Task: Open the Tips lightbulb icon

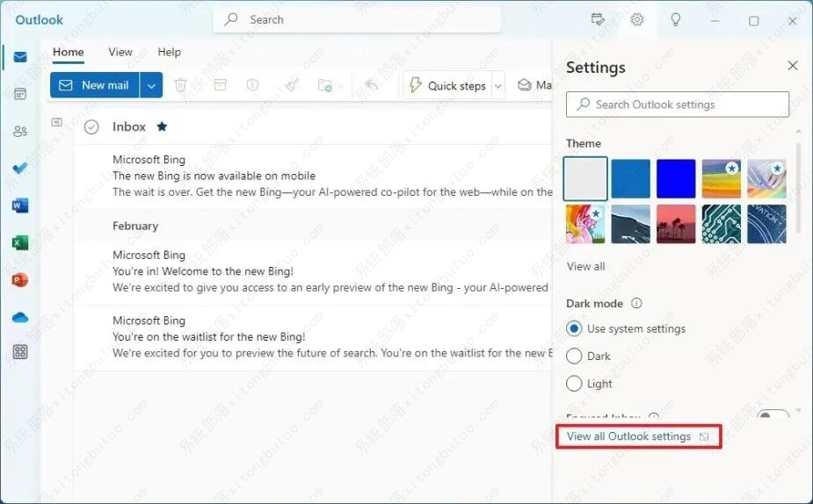Action: 676,19
